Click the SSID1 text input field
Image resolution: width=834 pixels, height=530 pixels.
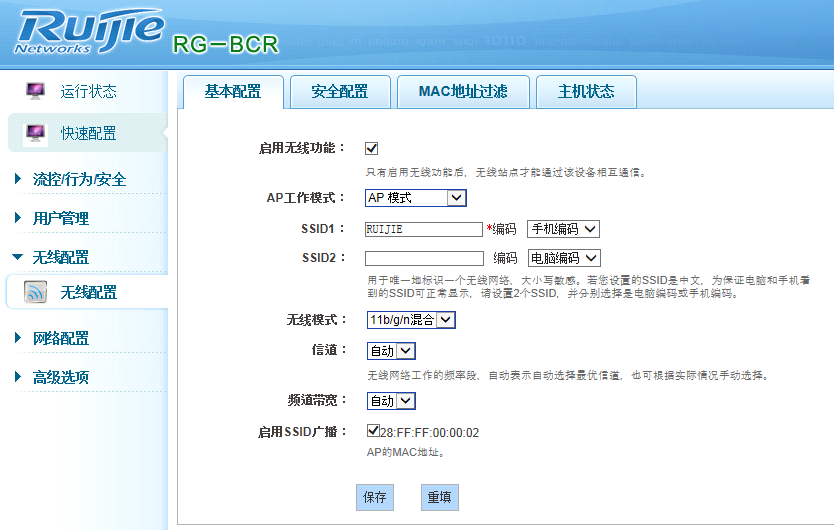tap(423, 229)
